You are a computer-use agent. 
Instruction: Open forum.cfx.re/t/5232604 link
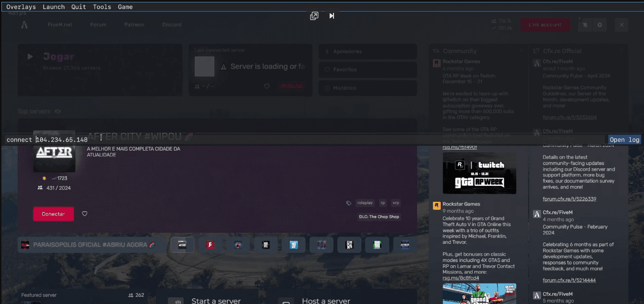[x=569, y=118]
